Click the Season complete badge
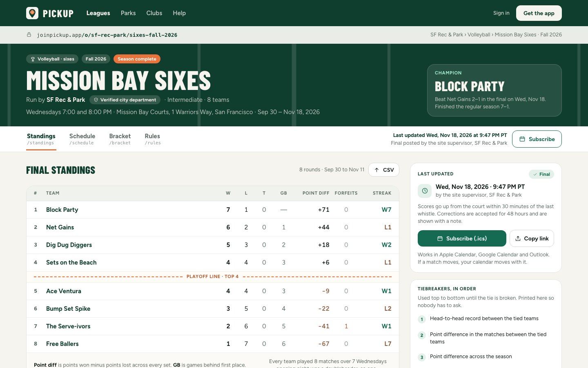The image size is (588, 368). (137, 59)
